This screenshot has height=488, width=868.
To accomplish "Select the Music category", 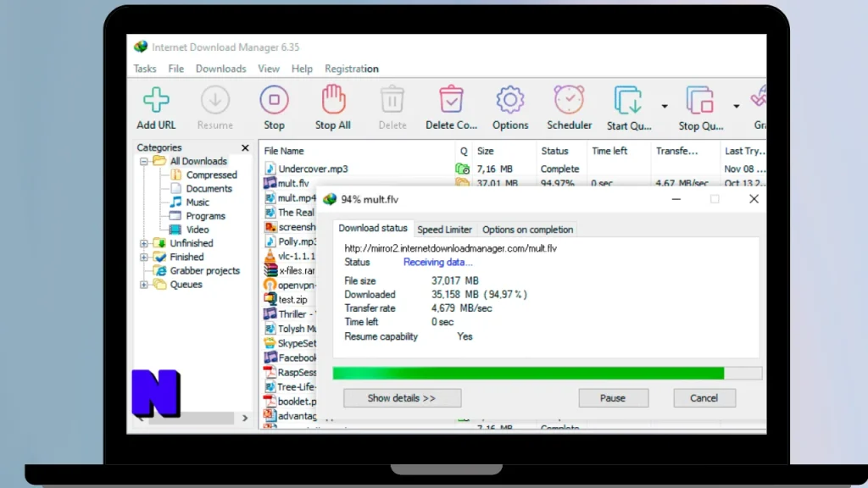I will click(198, 202).
